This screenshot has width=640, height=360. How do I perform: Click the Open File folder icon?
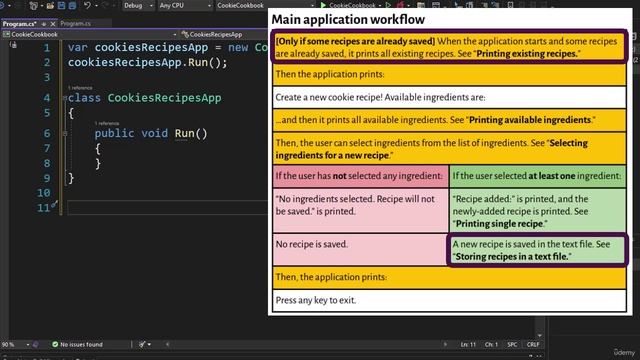tap(50, 5)
